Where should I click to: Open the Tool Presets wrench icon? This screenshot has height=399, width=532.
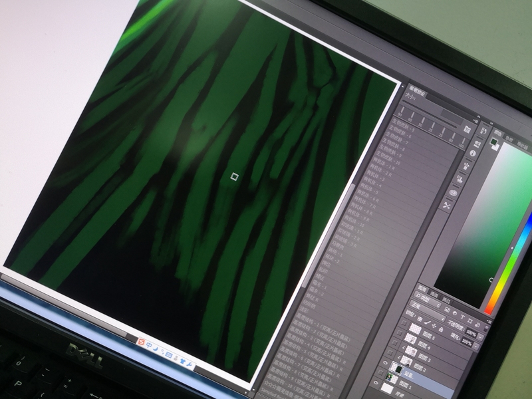[447, 205]
